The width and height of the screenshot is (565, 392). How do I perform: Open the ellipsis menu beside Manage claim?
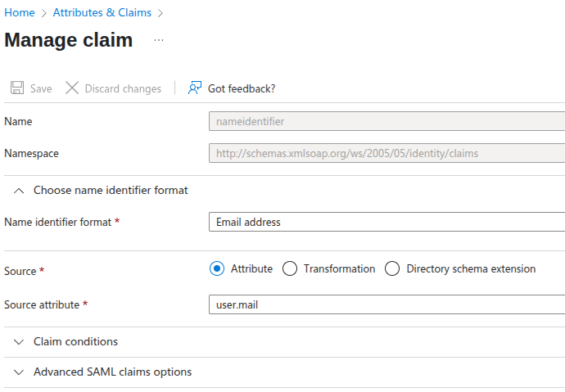click(159, 41)
